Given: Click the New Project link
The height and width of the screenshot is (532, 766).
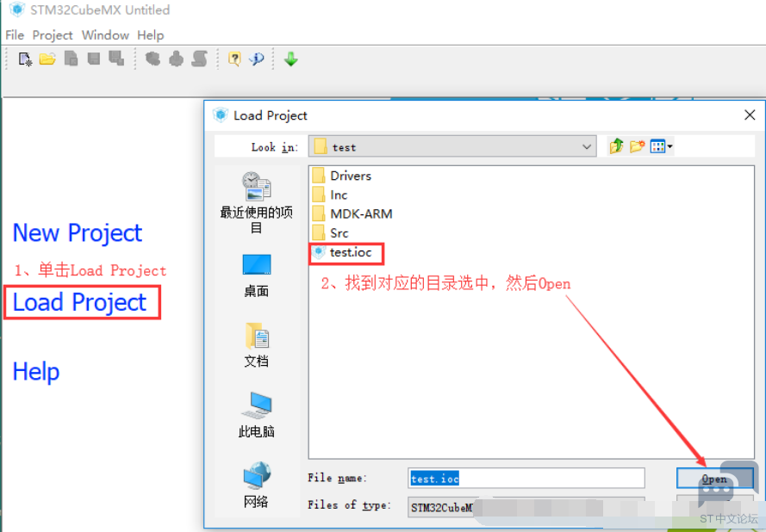Looking at the screenshot, I should tap(78, 232).
